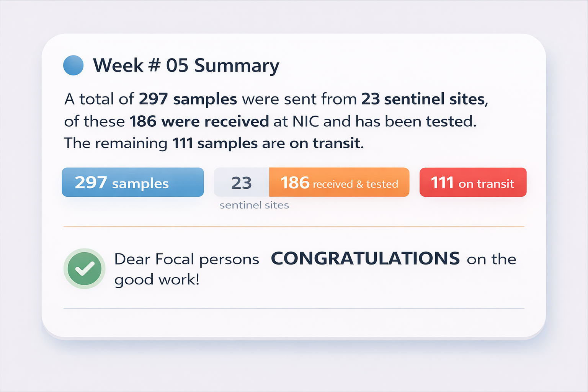Click the green checkmark icon

[x=84, y=268]
